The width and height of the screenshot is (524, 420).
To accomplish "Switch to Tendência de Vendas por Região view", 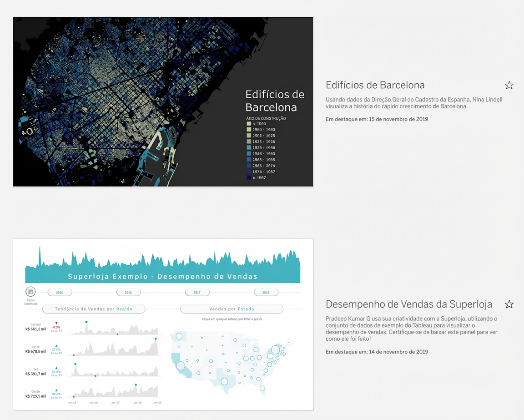I will (93, 309).
